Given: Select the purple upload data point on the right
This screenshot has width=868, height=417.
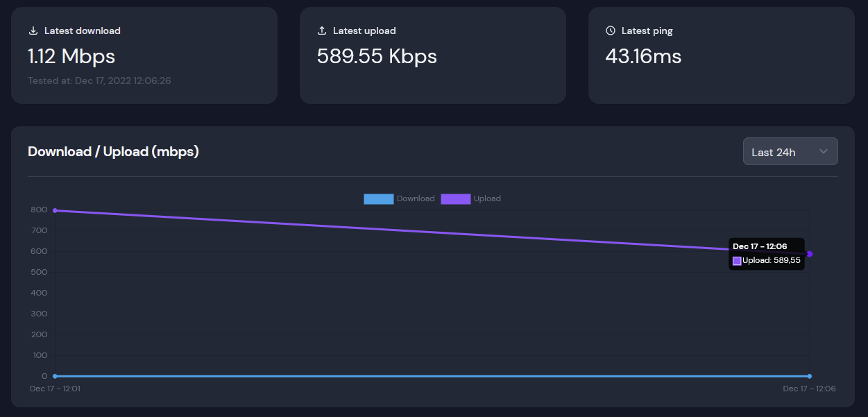Looking at the screenshot, I should point(810,254).
